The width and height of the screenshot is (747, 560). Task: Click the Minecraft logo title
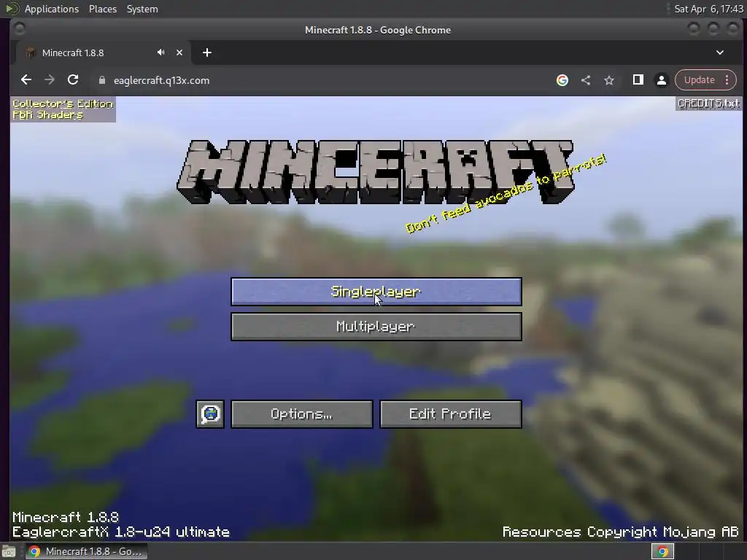coord(376,172)
